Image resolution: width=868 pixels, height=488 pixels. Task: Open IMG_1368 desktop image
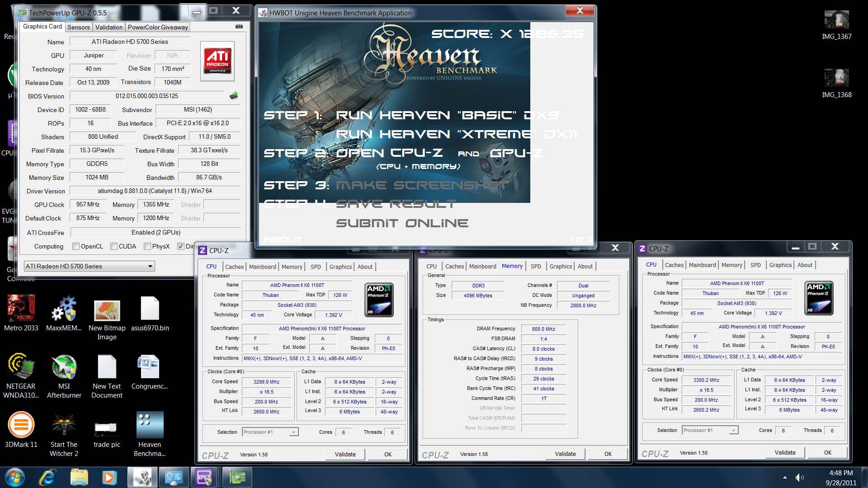click(x=836, y=83)
